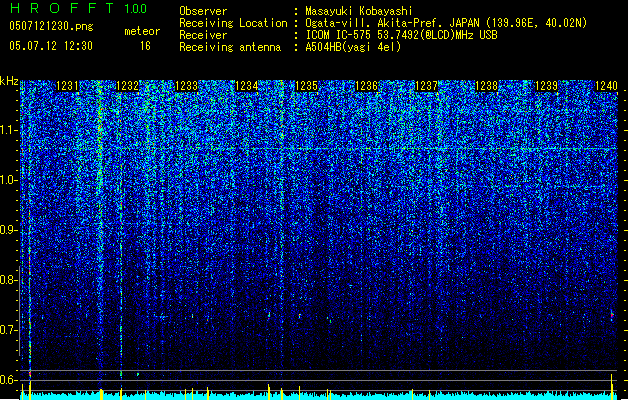Click the 0.8 kHz axis label
This screenshot has height=400, width=629.
pyautogui.click(x=9, y=280)
